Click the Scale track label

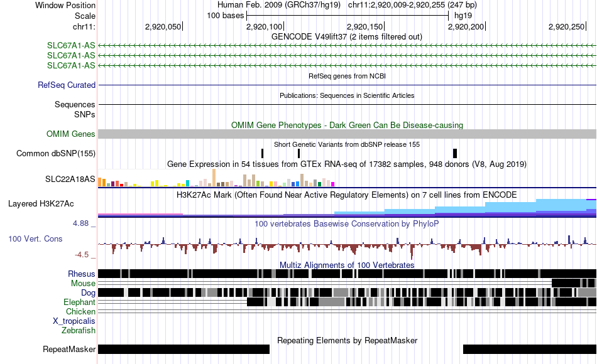coord(85,16)
